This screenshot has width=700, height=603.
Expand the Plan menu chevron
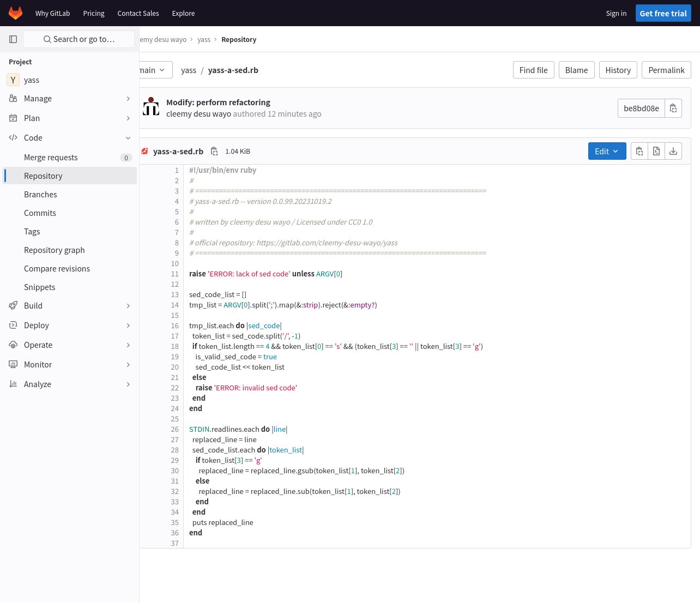click(x=128, y=118)
